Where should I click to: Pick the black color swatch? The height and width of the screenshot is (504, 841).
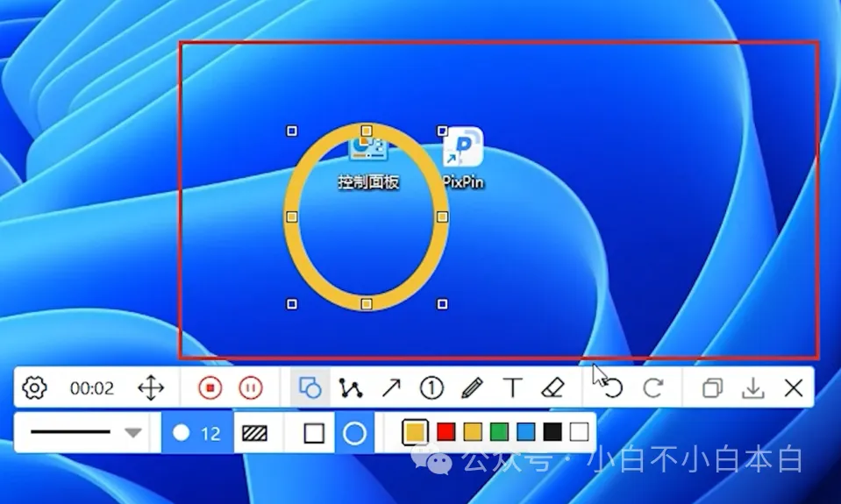[x=552, y=432]
